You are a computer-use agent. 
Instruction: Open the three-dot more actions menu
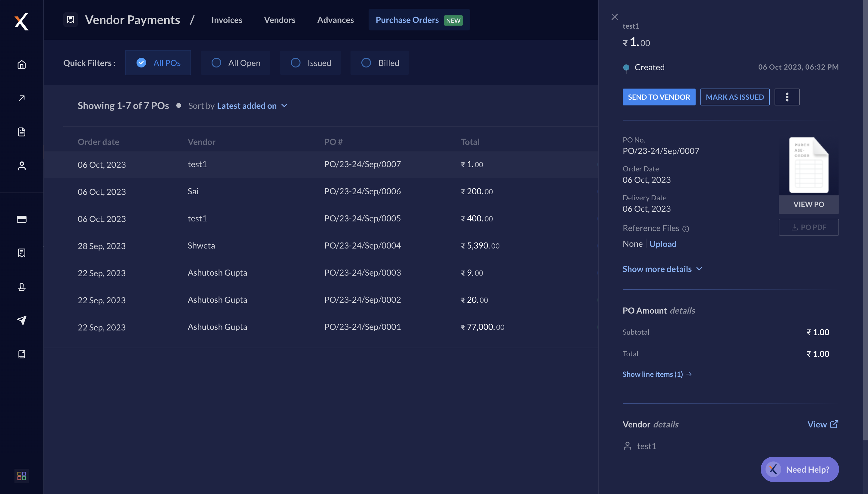pos(787,97)
